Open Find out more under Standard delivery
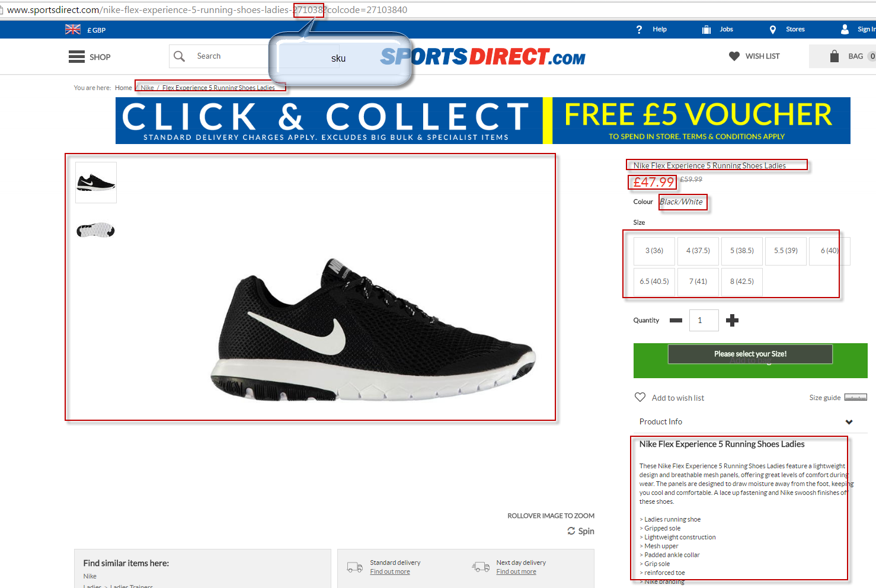The width and height of the screenshot is (876, 588). (390, 572)
